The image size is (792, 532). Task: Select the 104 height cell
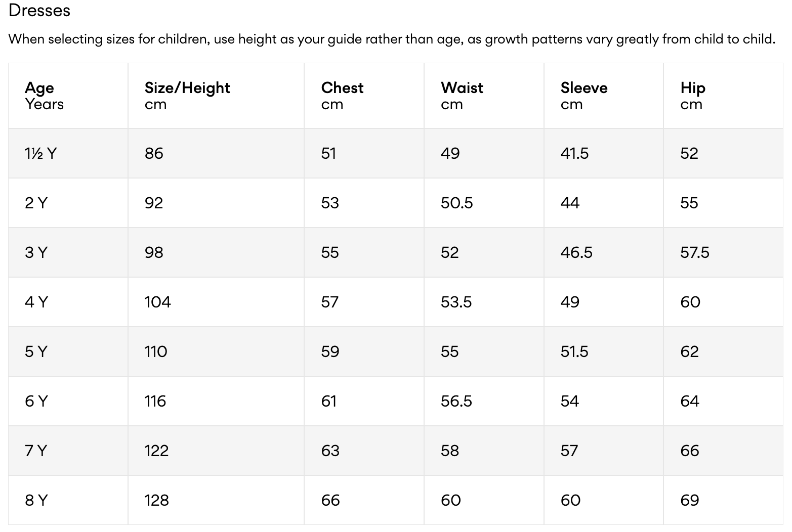[157, 302]
